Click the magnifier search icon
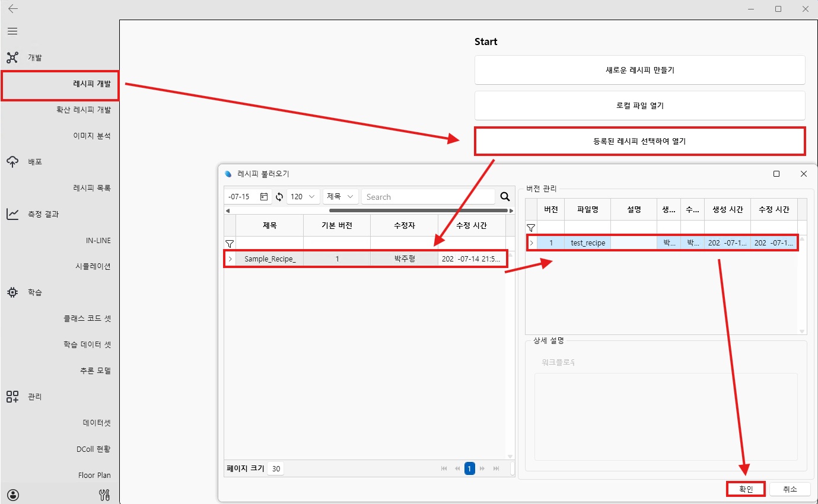818x504 pixels. [505, 196]
